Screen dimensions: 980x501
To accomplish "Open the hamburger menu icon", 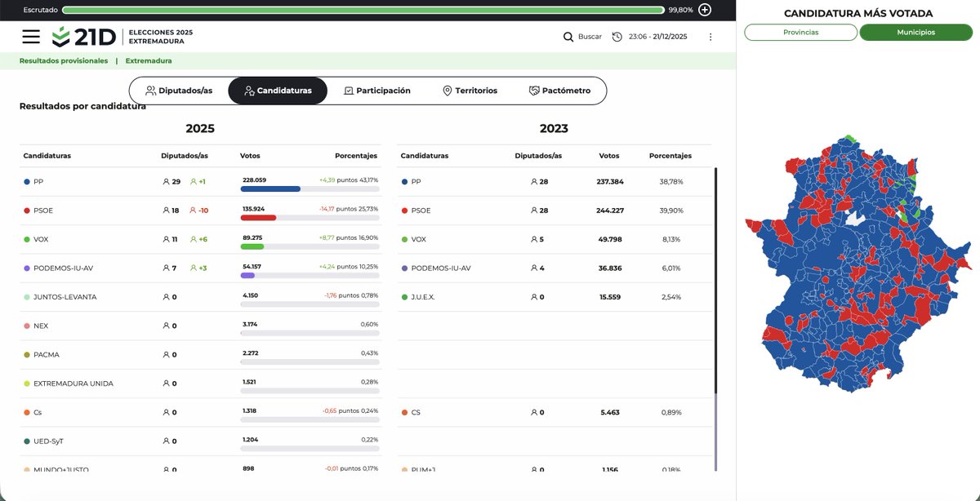I will (29, 35).
